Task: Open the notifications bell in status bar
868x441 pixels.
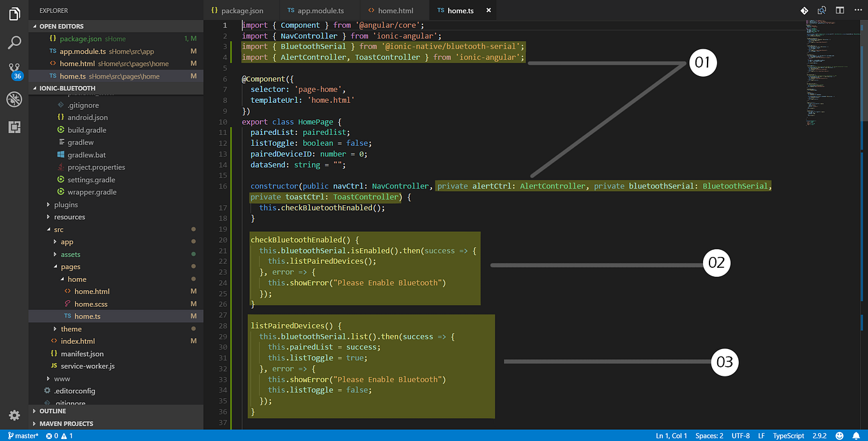Action: [856, 435]
